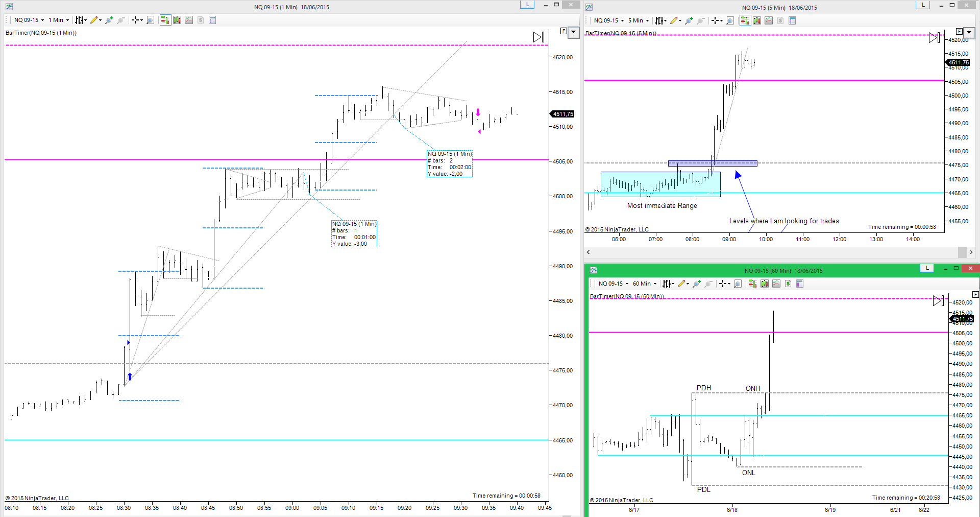Select drawing tools pencil in 1 Min chart
This screenshot has height=517, width=980.
(x=95, y=20)
